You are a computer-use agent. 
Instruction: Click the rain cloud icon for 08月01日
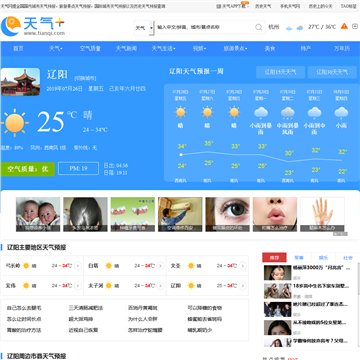tap(341, 113)
